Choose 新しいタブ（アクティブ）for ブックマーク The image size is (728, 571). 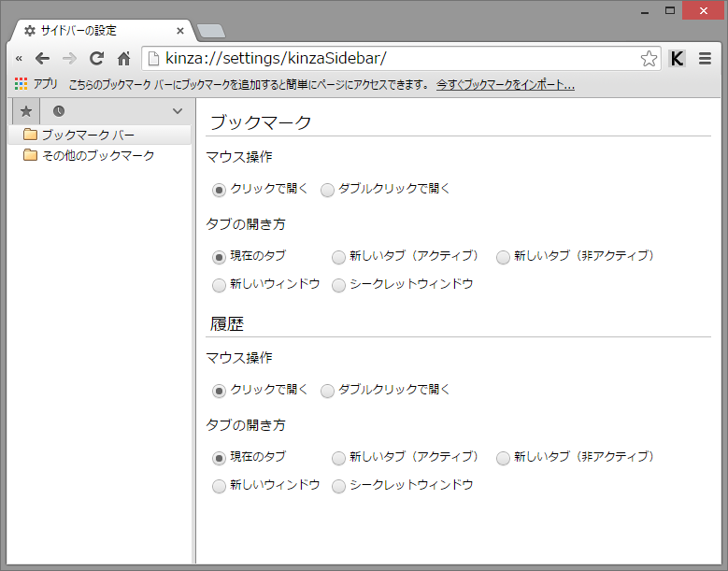click(338, 257)
